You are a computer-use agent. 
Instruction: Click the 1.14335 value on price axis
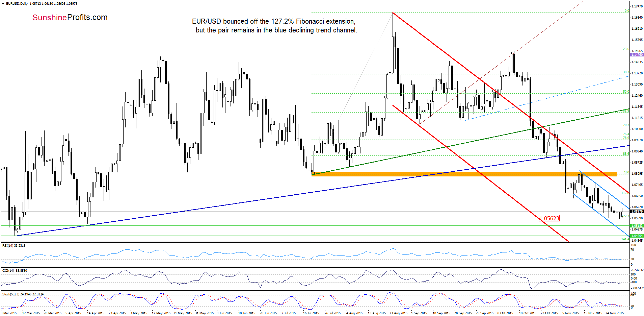[x=637, y=62]
